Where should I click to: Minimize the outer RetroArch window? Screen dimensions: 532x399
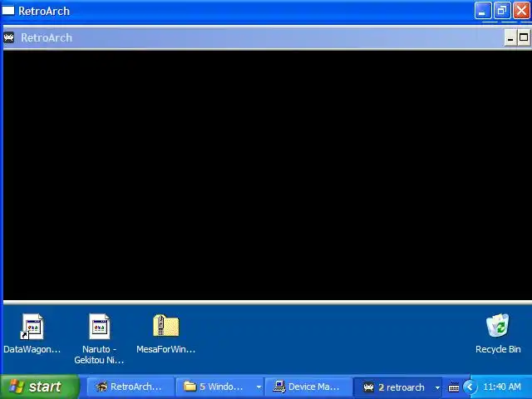482,11
